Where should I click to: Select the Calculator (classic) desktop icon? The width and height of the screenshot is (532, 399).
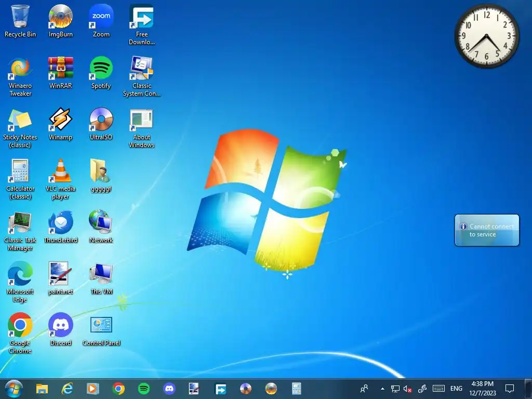(x=20, y=179)
